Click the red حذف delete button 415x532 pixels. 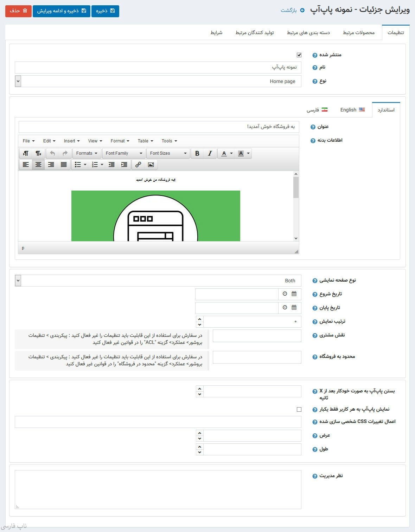point(18,11)
